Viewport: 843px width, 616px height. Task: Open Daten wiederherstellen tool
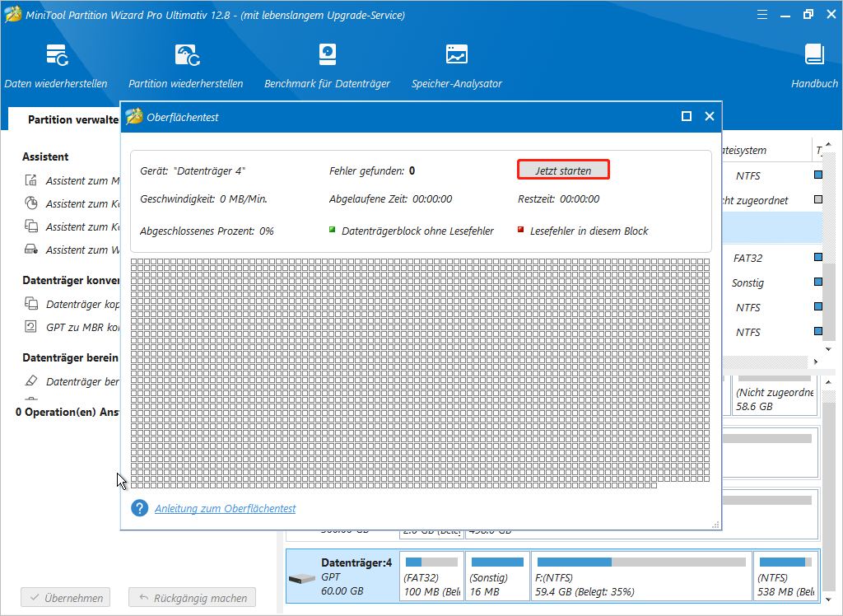coord(56,67)
